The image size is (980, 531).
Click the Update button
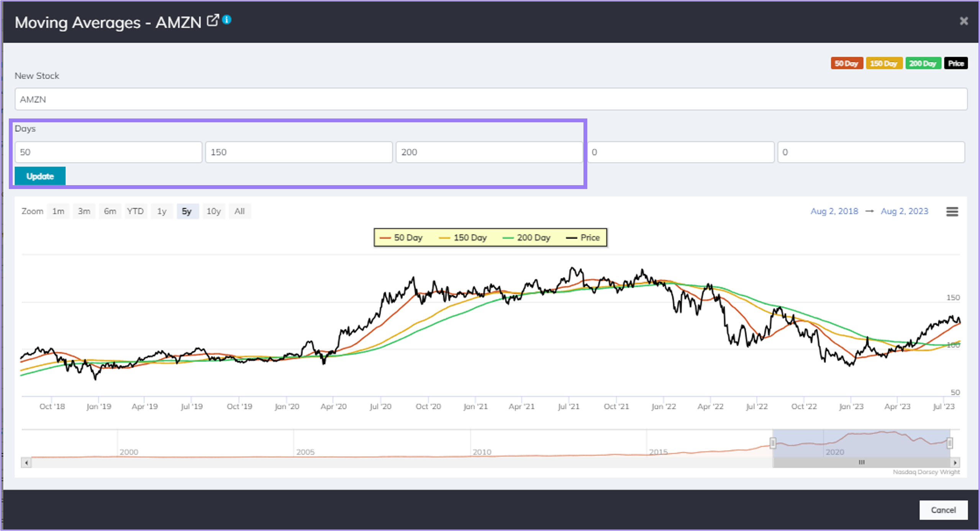click(x=40, y=176)
